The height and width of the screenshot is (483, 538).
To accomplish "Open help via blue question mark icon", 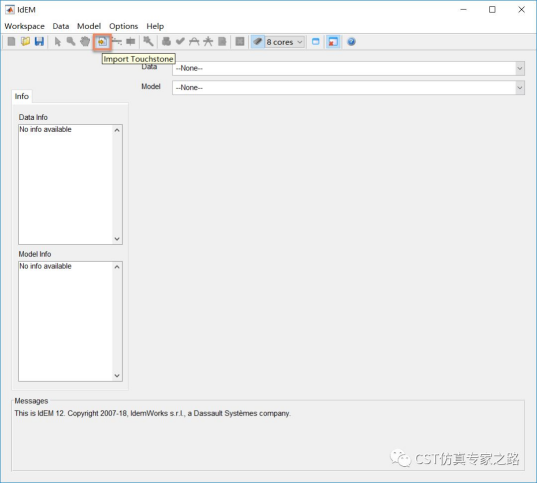I will click(351, 42).
